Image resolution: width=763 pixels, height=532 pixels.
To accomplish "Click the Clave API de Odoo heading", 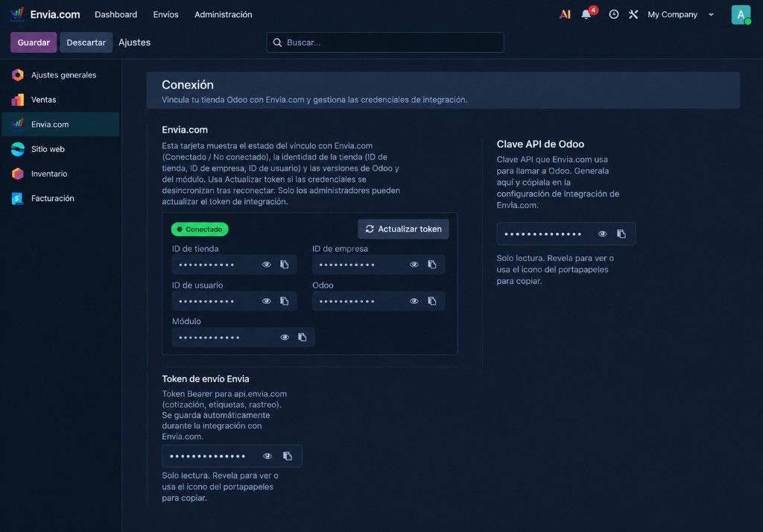I will pyautogui.click(x=540, y=144).
